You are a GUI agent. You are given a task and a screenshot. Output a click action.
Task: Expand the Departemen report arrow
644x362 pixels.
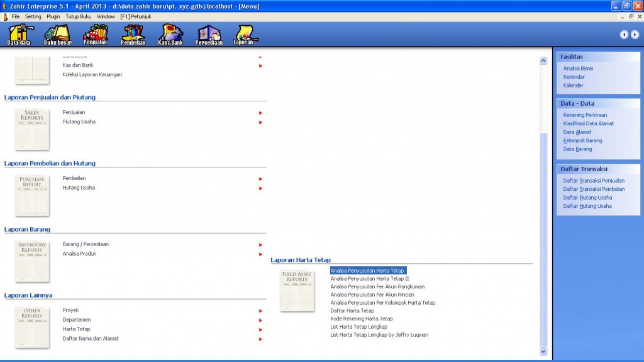pos(260,320)
